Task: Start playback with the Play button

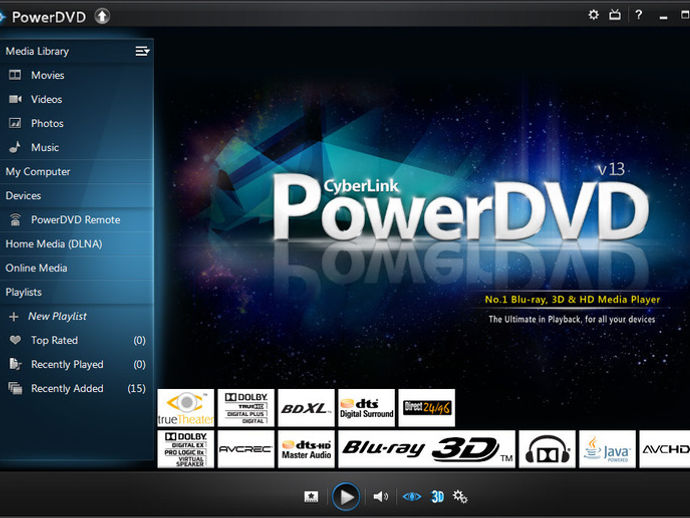Action: point(346,497)
